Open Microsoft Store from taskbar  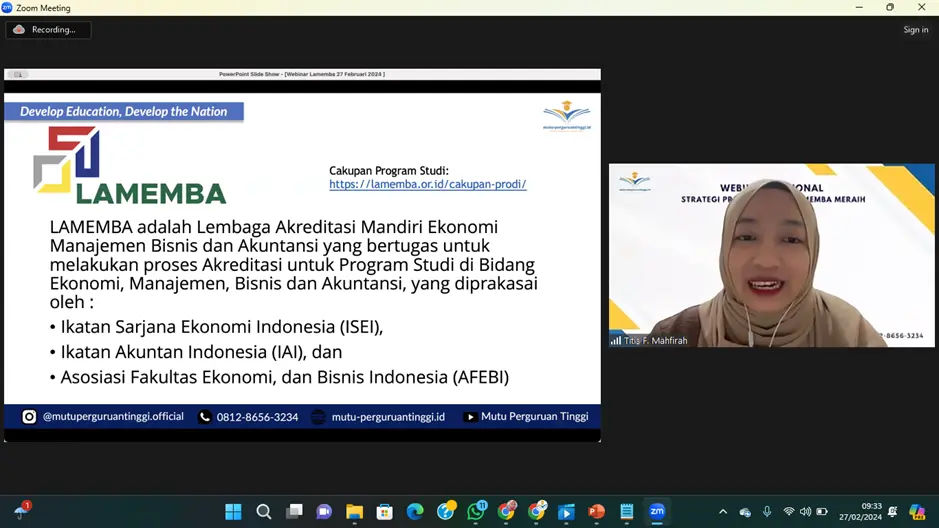point(384,512)
